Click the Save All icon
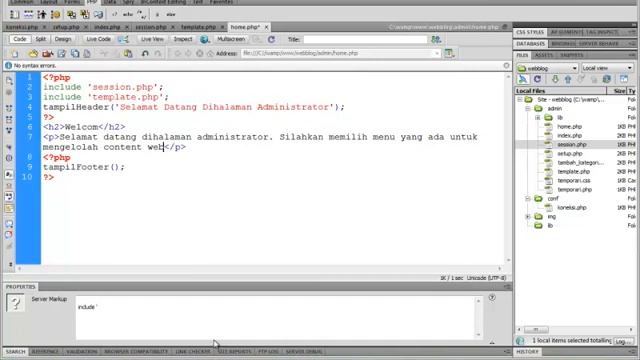 [75, 53]
